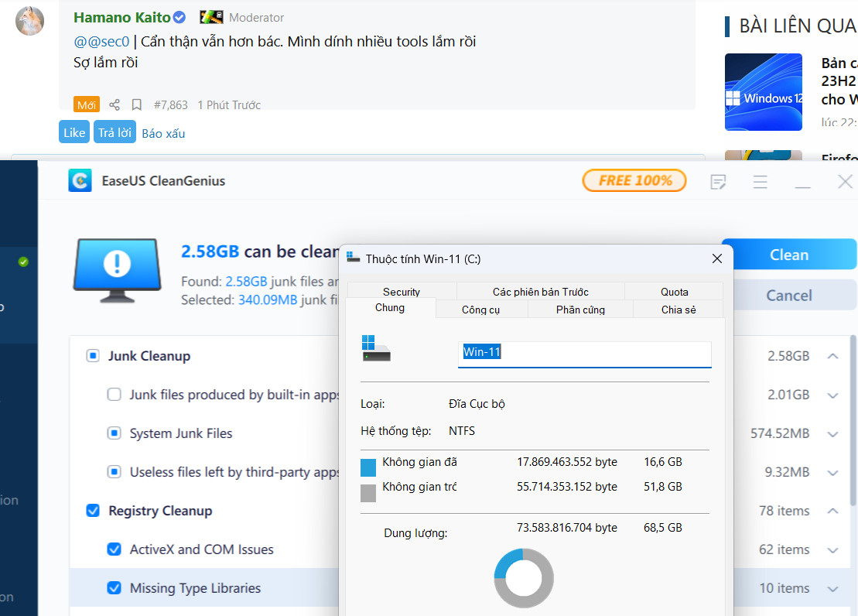This screenshot has width=858, height=616.
Task: Close the Win-11 Properties dialog
Action: (x=717, y=258)
